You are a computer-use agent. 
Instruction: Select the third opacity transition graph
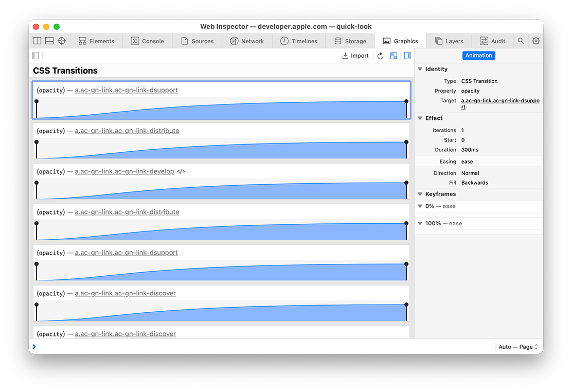(x=221, y=190)
